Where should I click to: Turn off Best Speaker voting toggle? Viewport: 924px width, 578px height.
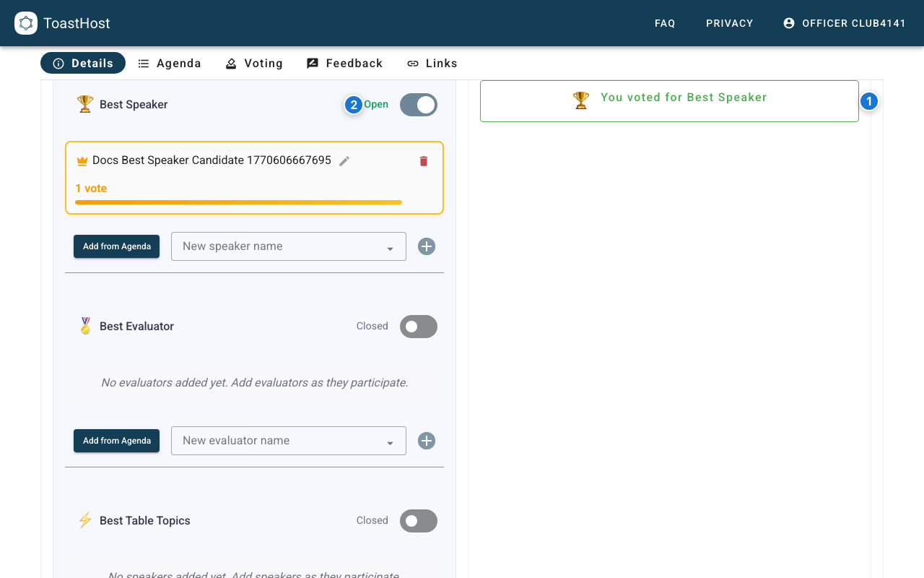tap(419, 105)
